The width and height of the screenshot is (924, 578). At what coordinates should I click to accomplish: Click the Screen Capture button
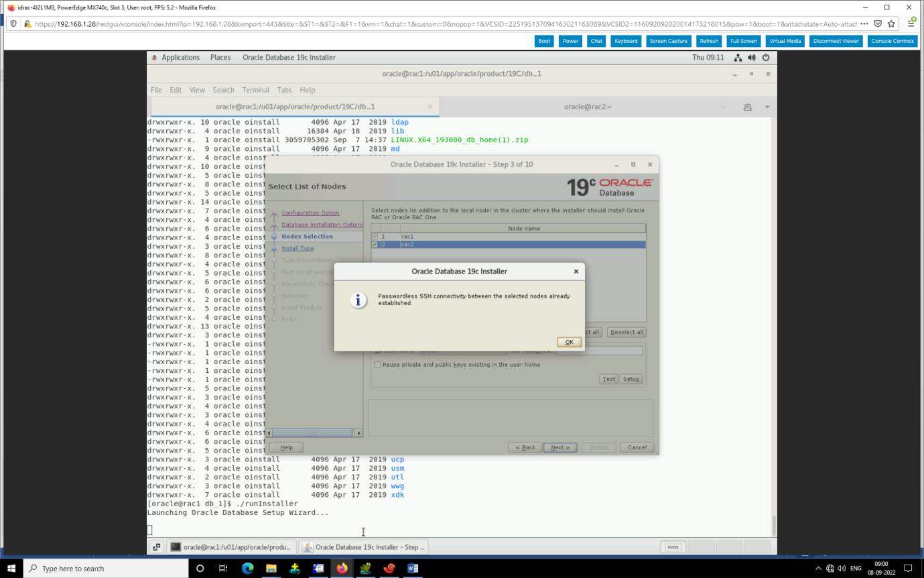669,41
